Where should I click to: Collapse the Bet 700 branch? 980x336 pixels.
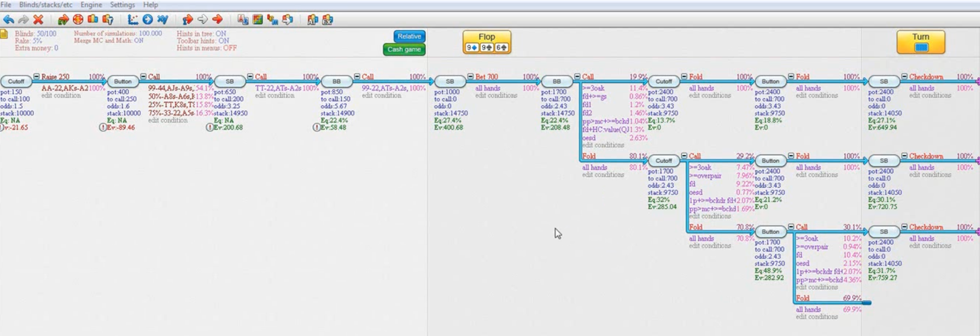tap(471, 77)
